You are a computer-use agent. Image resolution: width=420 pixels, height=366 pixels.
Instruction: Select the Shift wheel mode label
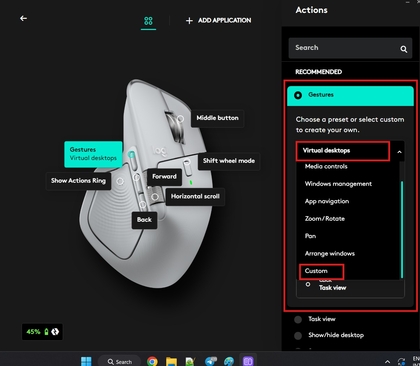[x=229, y=161]
